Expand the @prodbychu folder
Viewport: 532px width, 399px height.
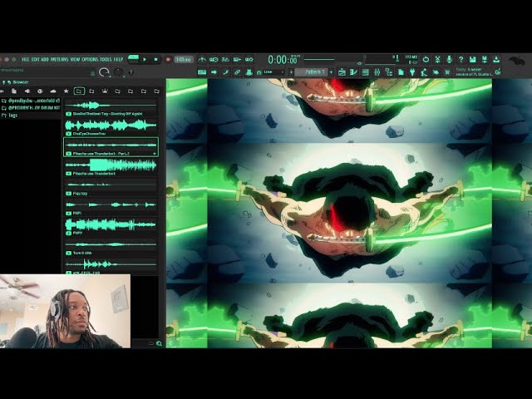31,101
